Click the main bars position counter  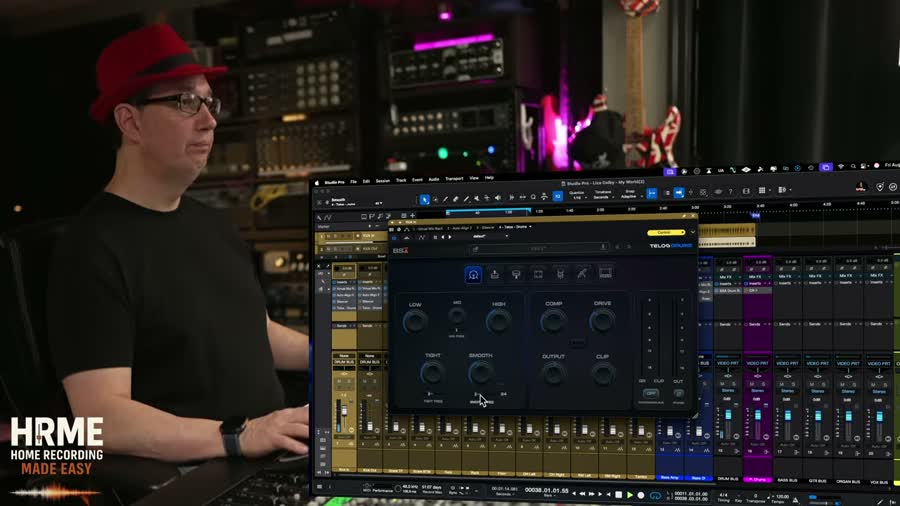click(x=546, y=491)
